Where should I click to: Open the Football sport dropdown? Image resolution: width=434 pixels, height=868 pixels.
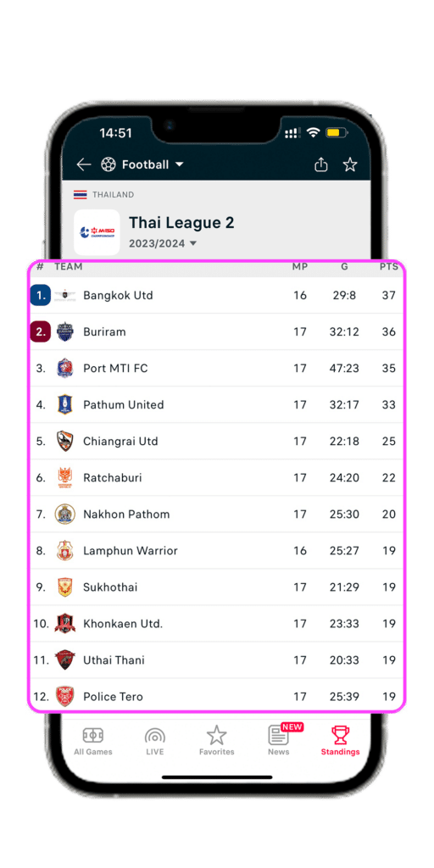click(x=142, y=164)
